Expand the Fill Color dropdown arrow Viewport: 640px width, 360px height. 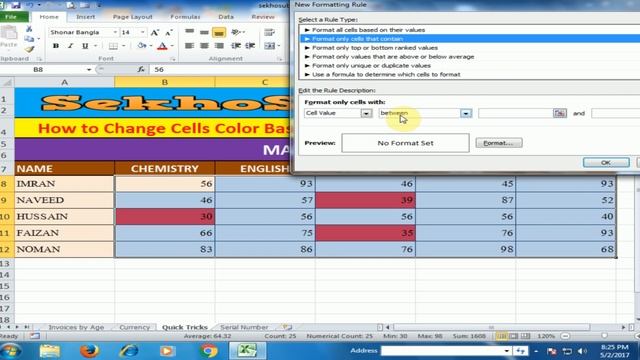[151, 46]
